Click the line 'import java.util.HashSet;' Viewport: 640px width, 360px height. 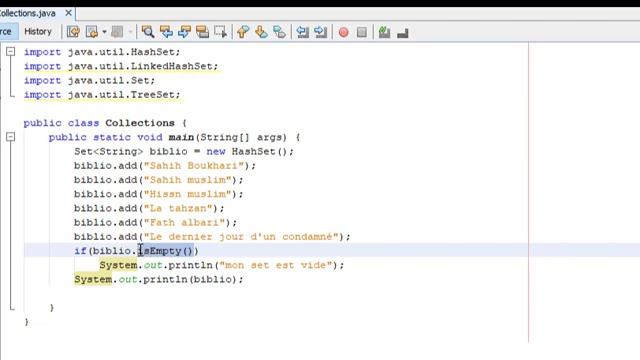[102, 52]
